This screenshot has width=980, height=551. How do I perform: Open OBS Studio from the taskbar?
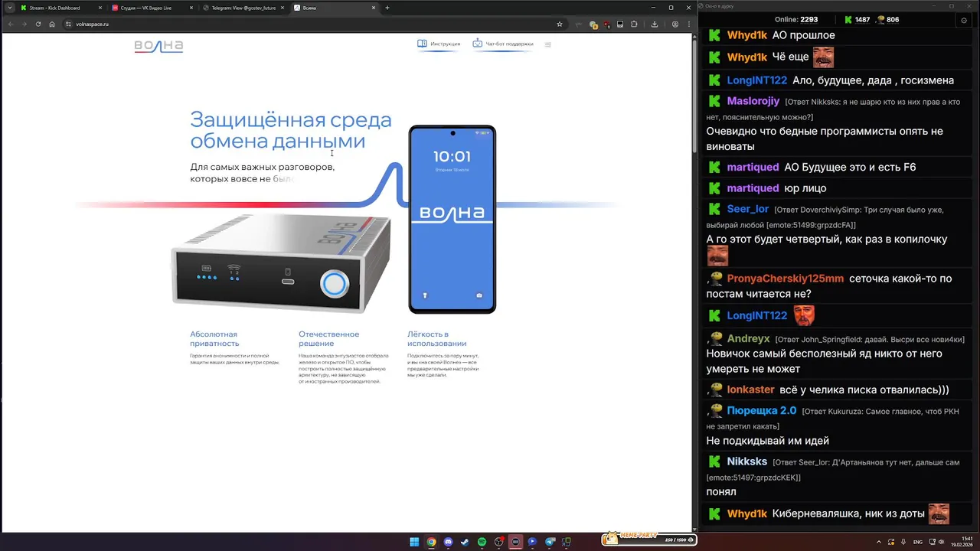[498, 542]
